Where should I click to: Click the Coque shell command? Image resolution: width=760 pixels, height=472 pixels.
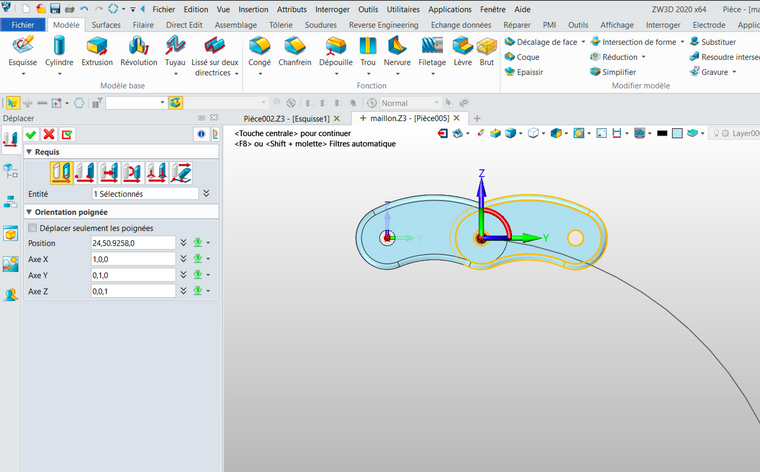click(x=522, y=57)
